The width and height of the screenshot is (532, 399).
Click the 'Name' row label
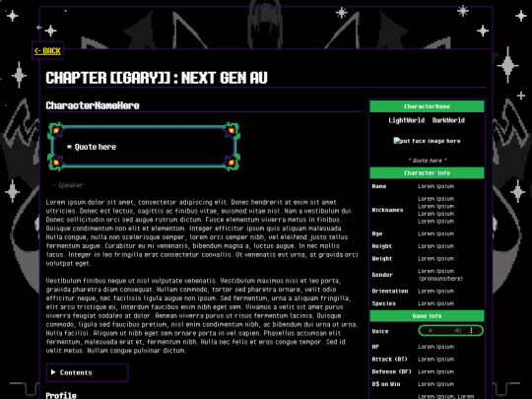(x=379, y=186)
